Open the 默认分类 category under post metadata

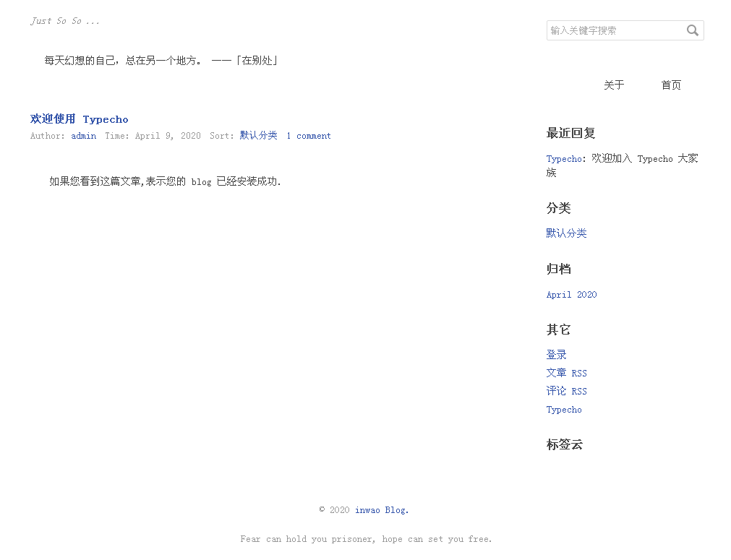click(x=258, y=136)
